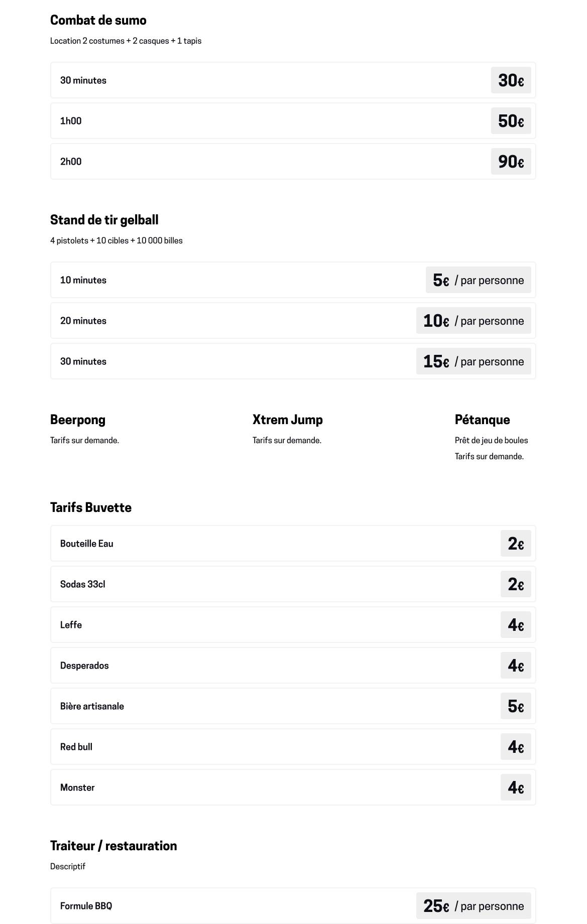The height and width of the screenshot is (924, 587).
Task: Select the 90€ price for 2h00
Action: pos(511,162)
